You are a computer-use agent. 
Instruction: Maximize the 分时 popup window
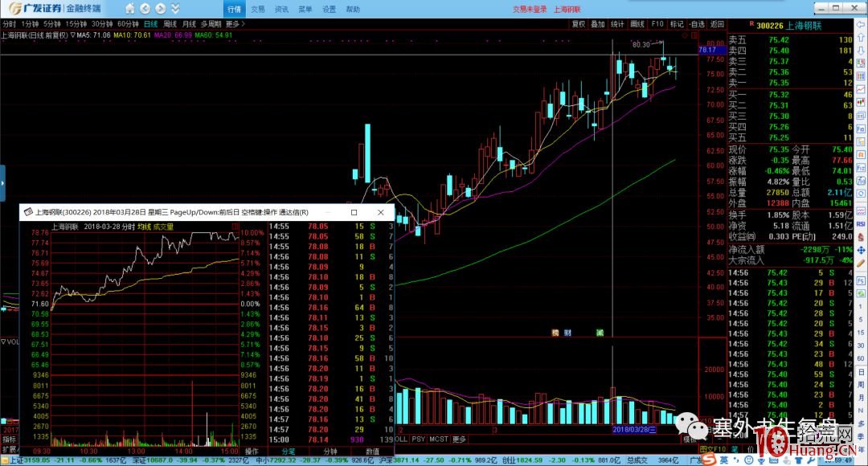(354, 212)
